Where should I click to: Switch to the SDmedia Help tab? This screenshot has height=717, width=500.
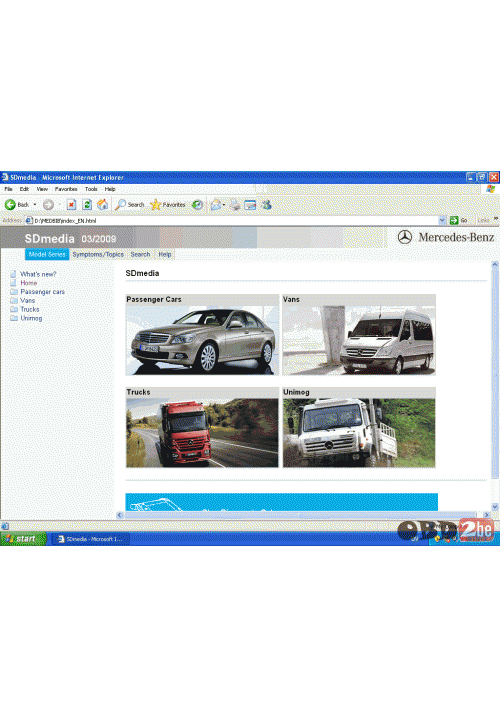[165, 254]
